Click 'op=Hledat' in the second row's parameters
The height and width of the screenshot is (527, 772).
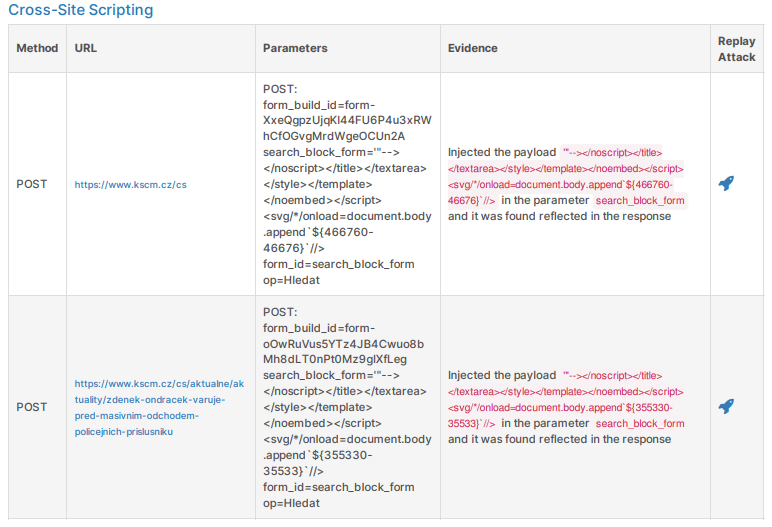[x=291, y=503]
